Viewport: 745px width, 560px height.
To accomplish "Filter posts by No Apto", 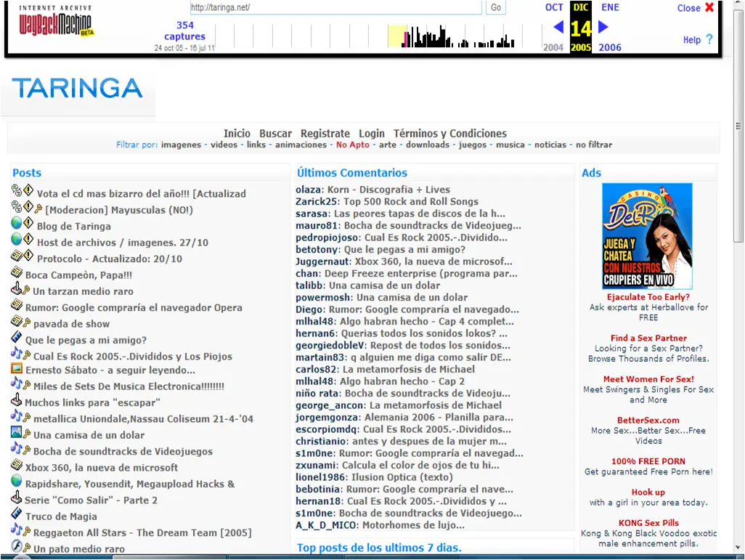I will 353,145.
